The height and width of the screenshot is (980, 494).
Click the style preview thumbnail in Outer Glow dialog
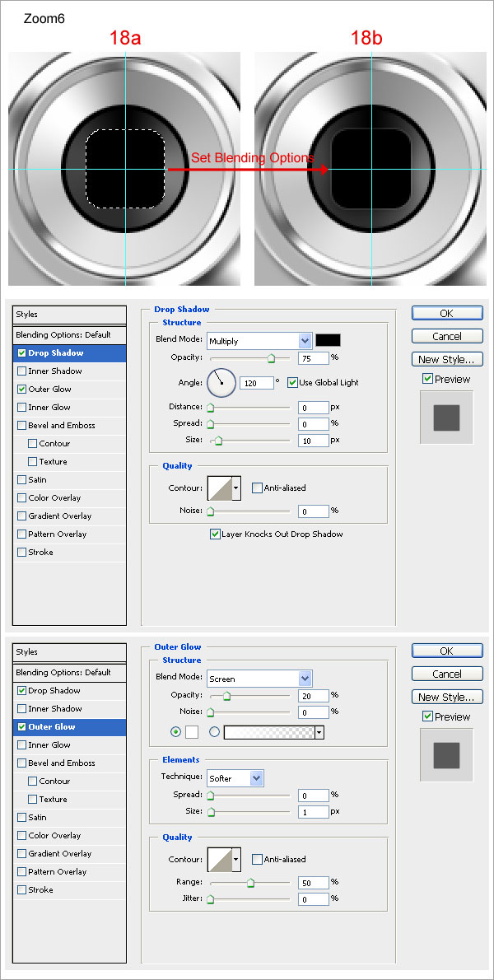click(446, 755)
